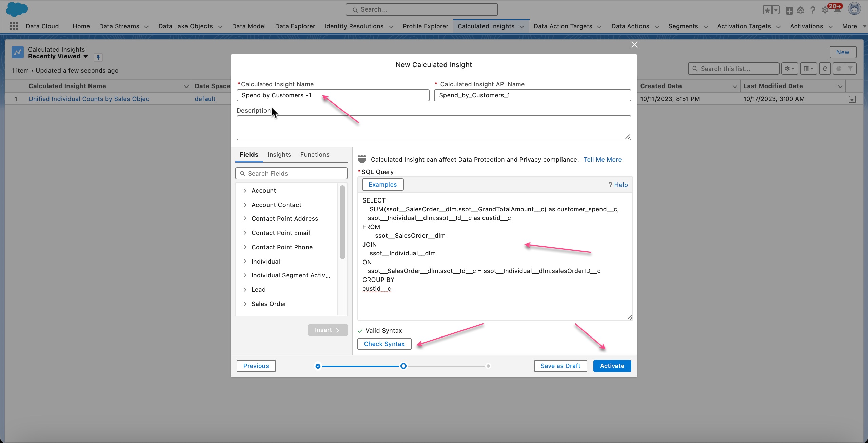Open list view filters funnel

(851, 69)
